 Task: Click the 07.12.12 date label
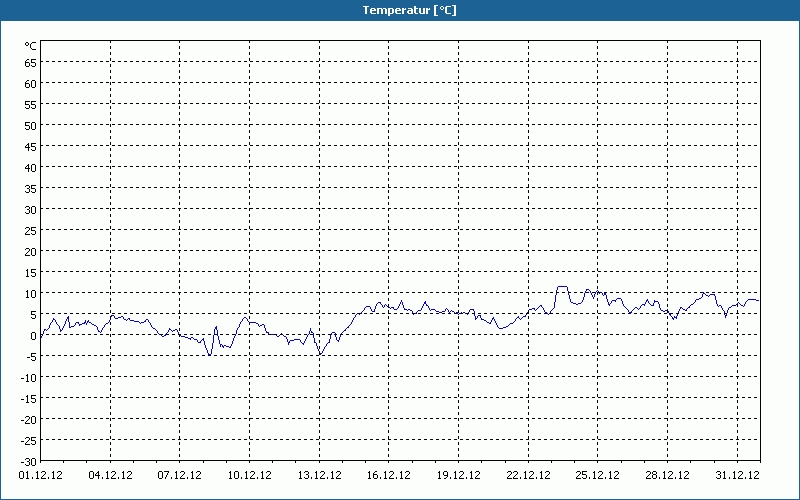(x=180, y=475)
